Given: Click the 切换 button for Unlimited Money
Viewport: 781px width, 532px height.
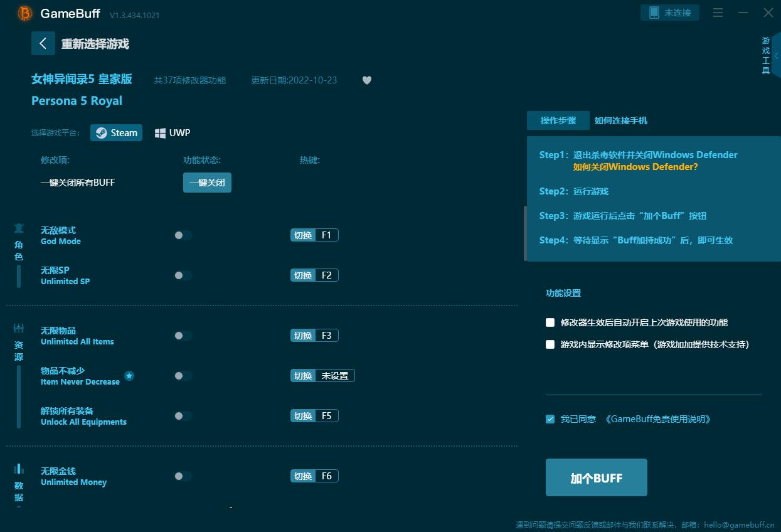Looking at the screenshot, I should [303, 476].
